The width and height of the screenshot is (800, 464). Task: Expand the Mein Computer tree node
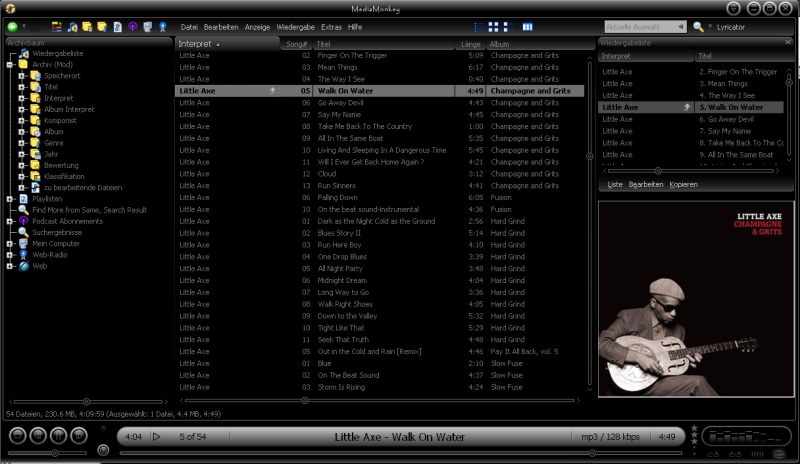pos(10,243)
